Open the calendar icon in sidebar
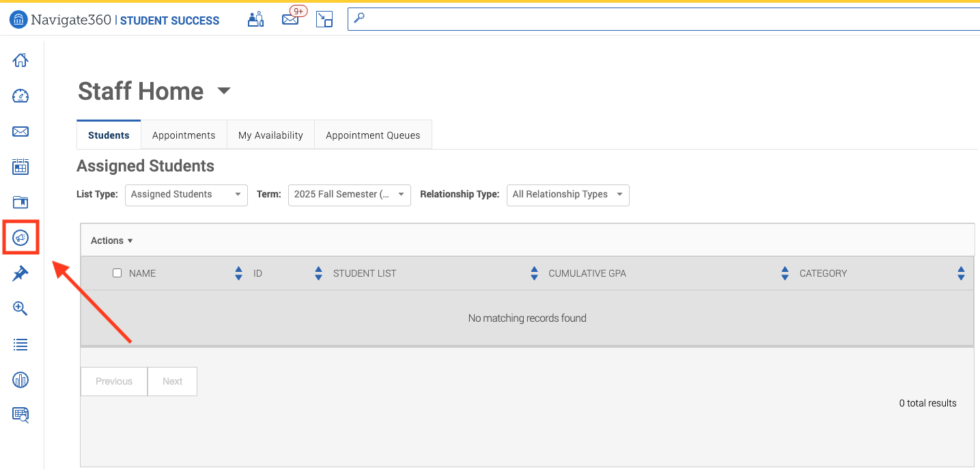 [20, 167]
